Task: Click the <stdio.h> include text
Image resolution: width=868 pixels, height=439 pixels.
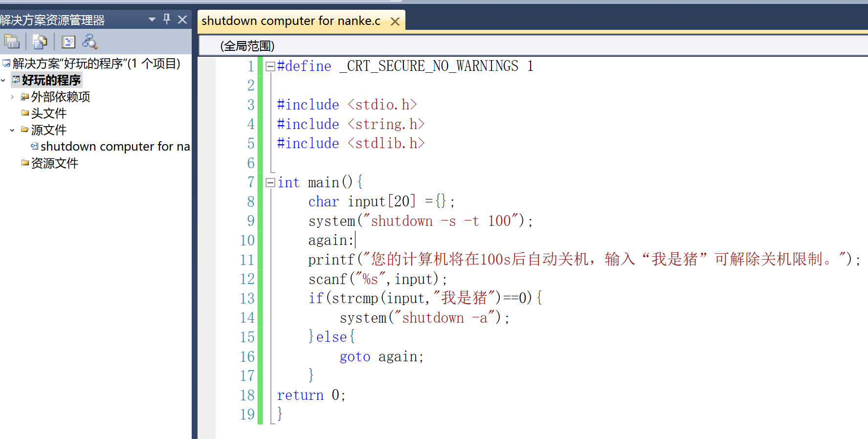Action: [382, 105]
